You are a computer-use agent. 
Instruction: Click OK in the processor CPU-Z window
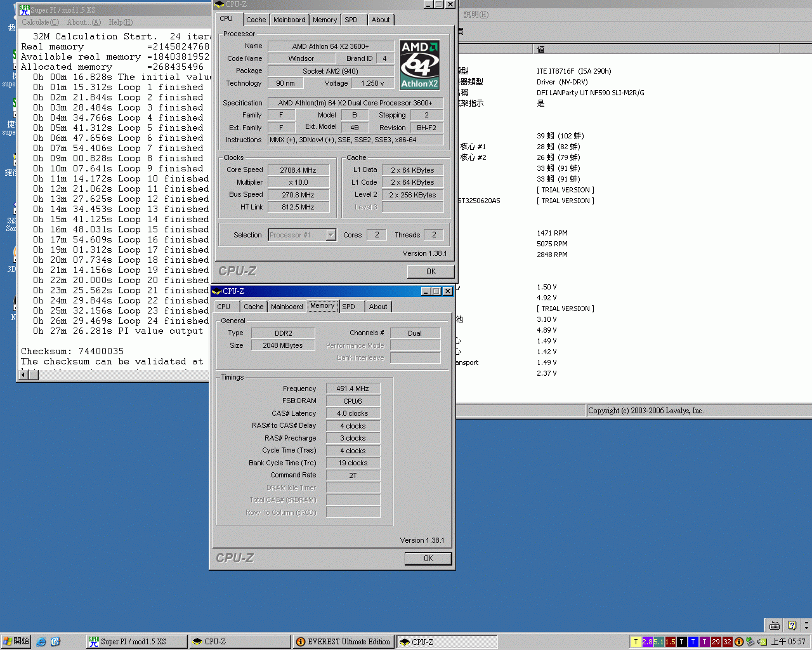coord(431,272)
